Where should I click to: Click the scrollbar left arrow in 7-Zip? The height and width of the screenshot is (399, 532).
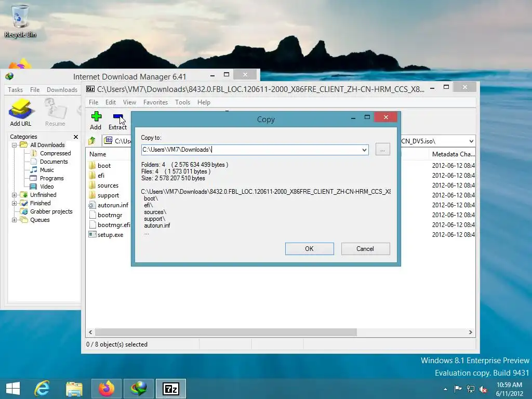pyautogui.click(x=90, y=332)
